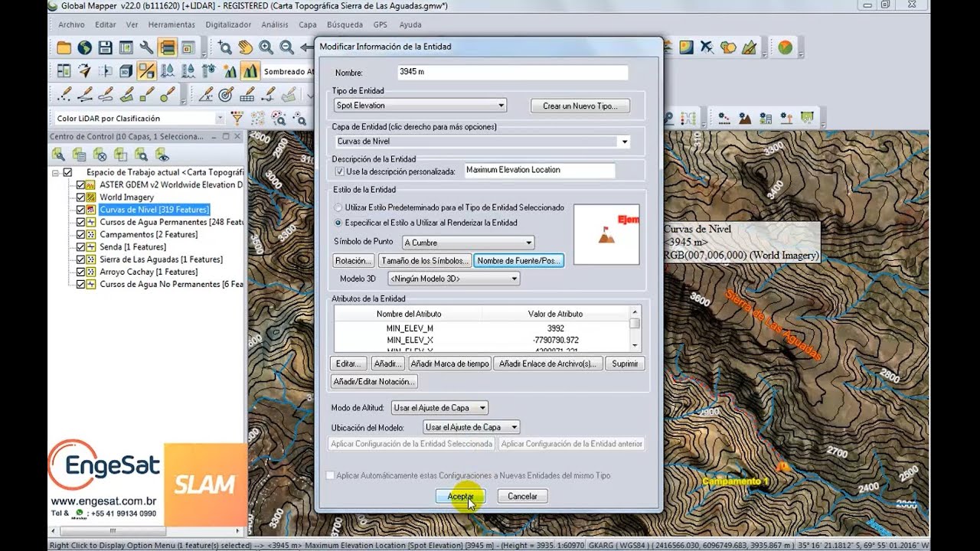Toggle visibility checkbox for World Imagery layer
This screenshot has height=551, width=980.
tap(80, 197)
